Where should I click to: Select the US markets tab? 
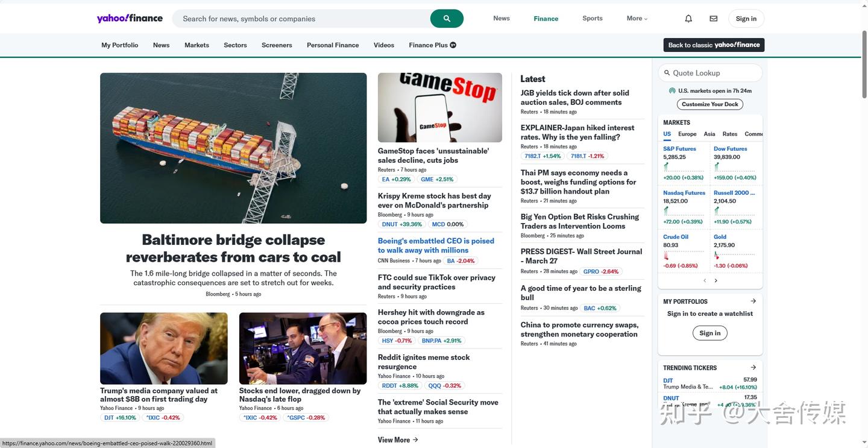pyautogui.click(x=667, y=134)
